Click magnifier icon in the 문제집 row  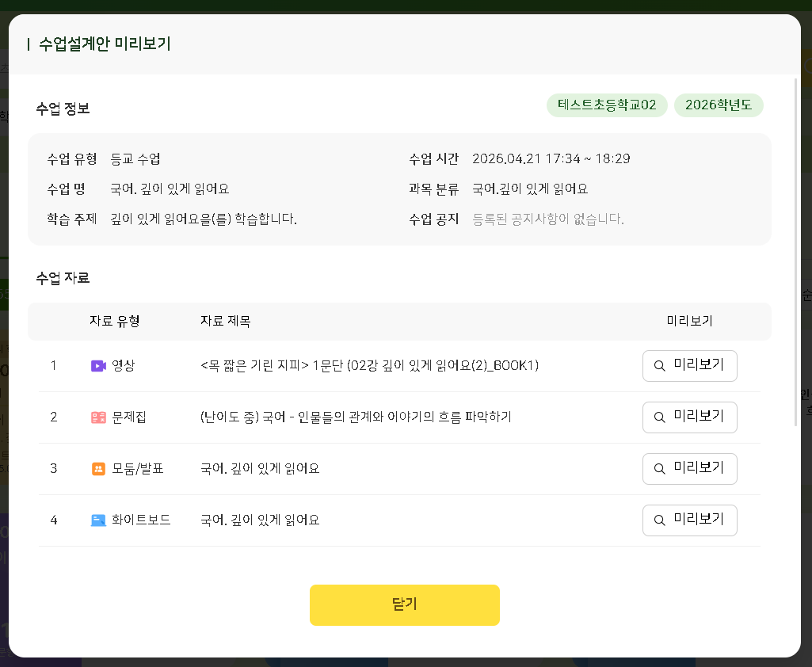coord(659,417)
